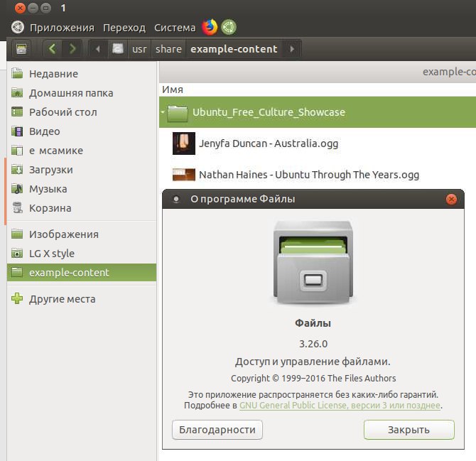Open Рабочий стол in the sidebar
This screenshot has height=461, width=476.
[82, 112]
